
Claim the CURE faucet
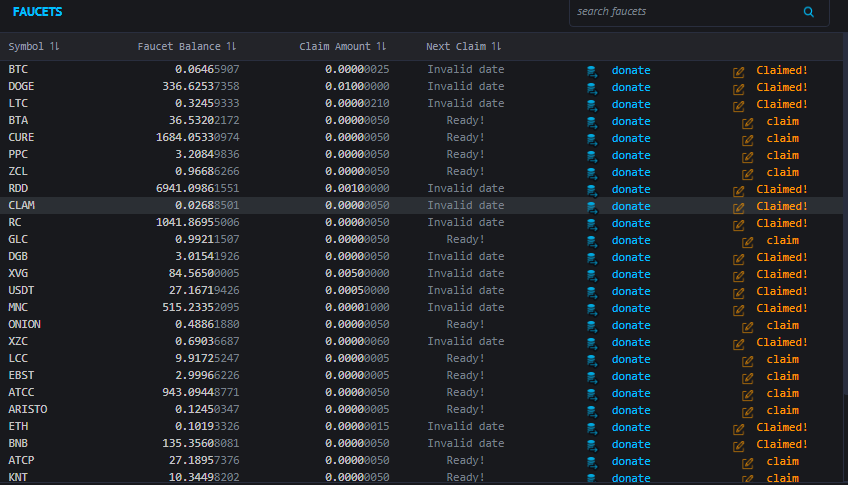pos(782,138)
